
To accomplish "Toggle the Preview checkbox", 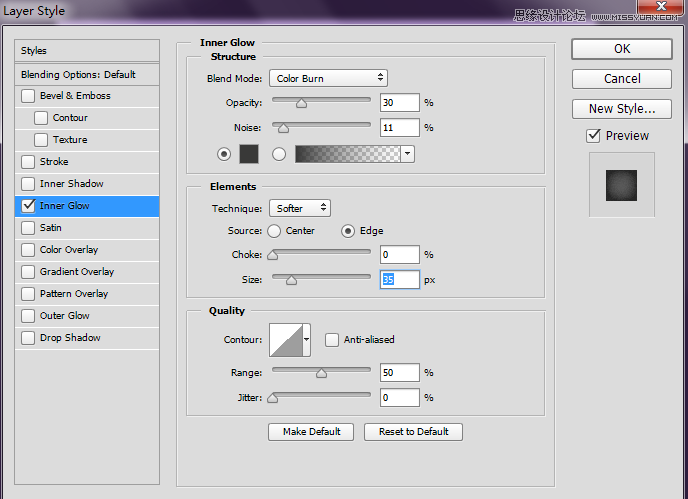I will click(594, 136).
